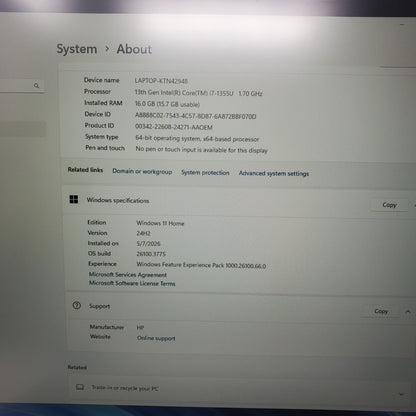Viewport: 416px width, 416px height.
Task: Select the installed on date 5/7/2026
Action: tap(148, 244)
